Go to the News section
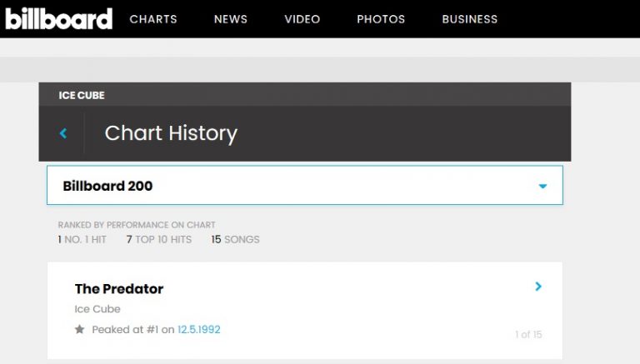 [x=231, y=19]
